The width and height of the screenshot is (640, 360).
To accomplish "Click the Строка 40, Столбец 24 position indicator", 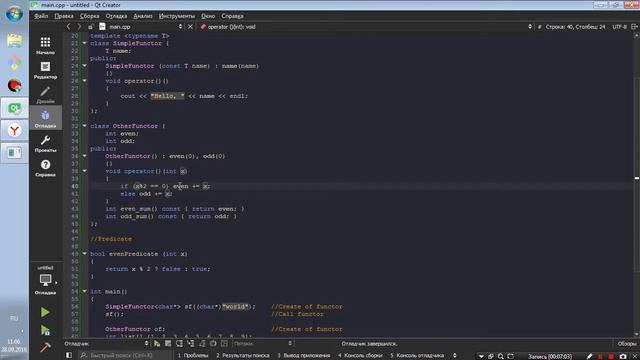I will click(x=576, y=27).
